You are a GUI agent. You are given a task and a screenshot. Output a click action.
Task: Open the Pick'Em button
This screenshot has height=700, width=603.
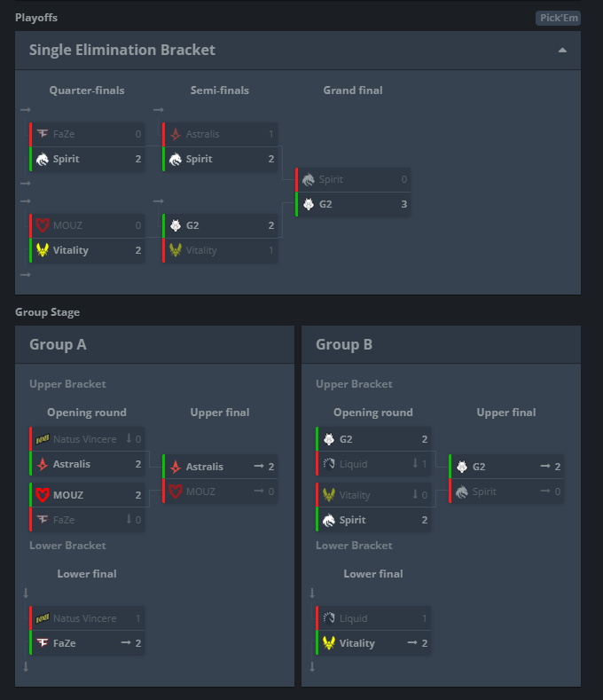click(558, 18)
